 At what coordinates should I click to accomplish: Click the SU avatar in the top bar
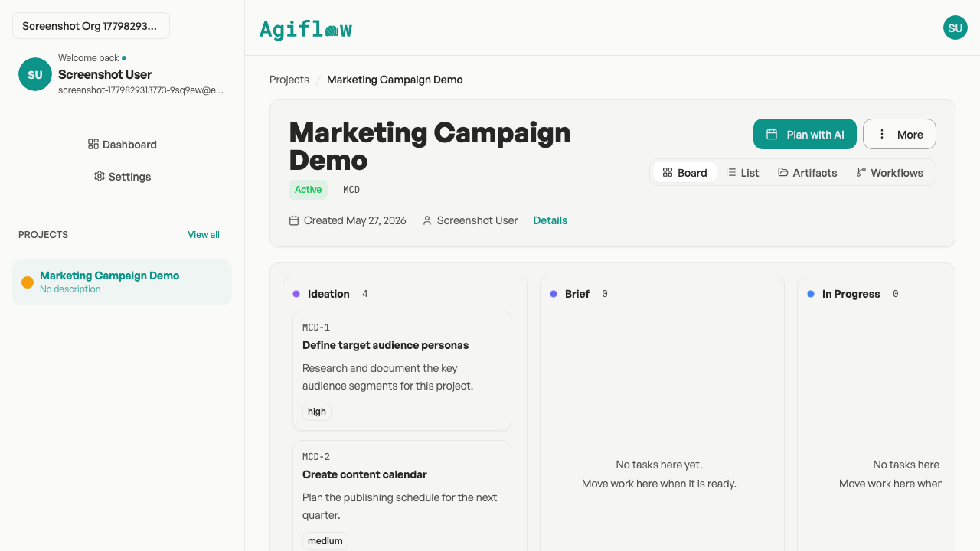coord(955,28)
